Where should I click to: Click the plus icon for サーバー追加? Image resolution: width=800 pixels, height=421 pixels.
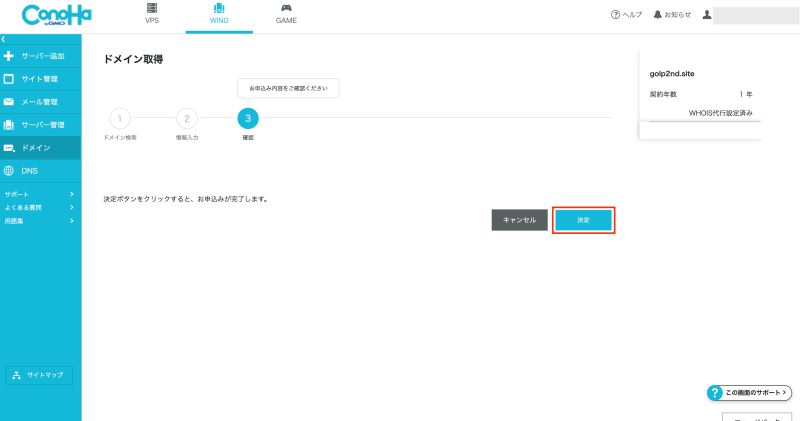point(9,56)
